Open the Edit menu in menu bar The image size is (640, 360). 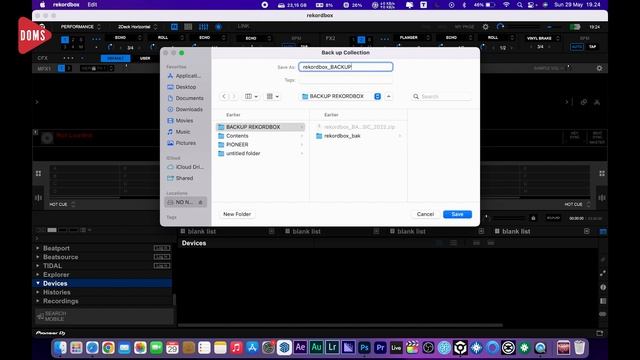click(93, 5)
